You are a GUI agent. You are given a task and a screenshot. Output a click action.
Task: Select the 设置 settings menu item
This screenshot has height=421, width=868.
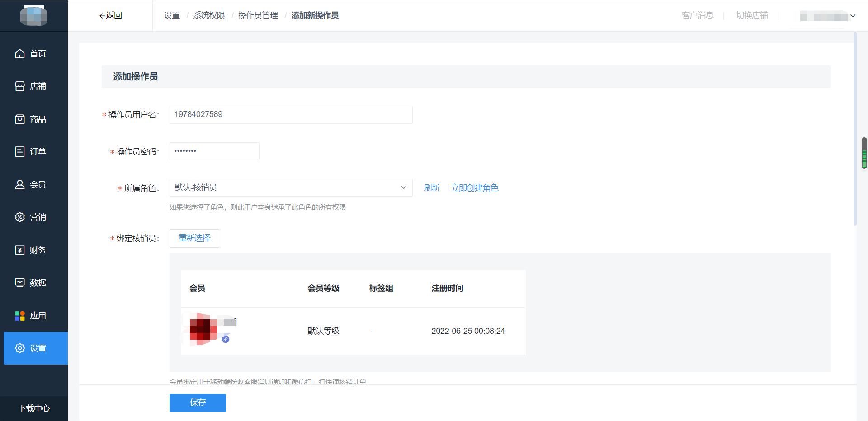pos(36,348)
